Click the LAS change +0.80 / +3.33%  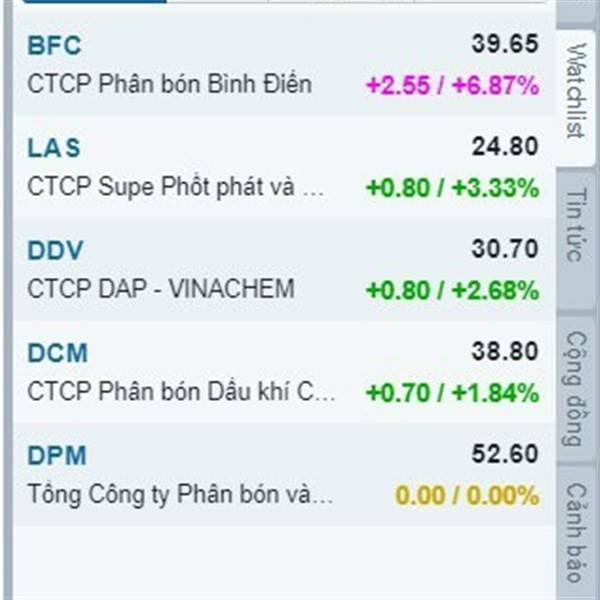(453, 188)
